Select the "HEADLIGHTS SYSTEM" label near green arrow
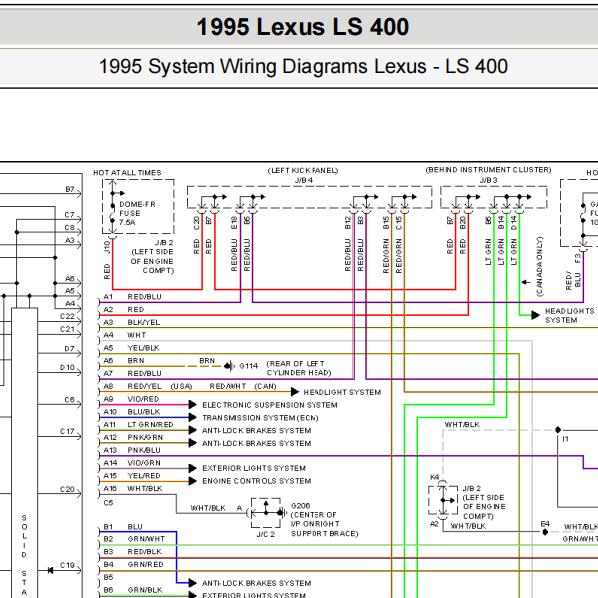The image size is (598, 598). 569,315
